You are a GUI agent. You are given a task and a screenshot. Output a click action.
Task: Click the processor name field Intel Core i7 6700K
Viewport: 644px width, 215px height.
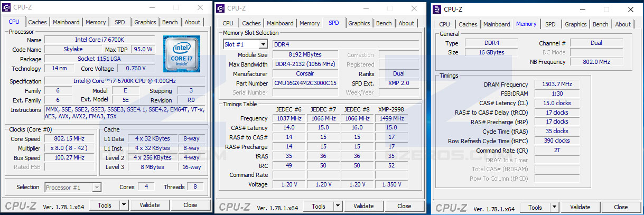pyautogui.click(x=99, y=40)
